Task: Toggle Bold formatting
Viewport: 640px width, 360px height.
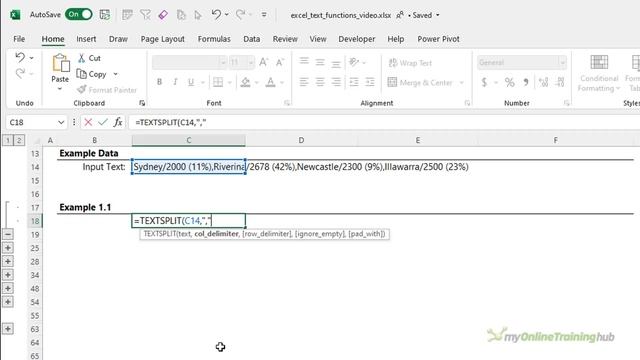Action: (159, 82)
